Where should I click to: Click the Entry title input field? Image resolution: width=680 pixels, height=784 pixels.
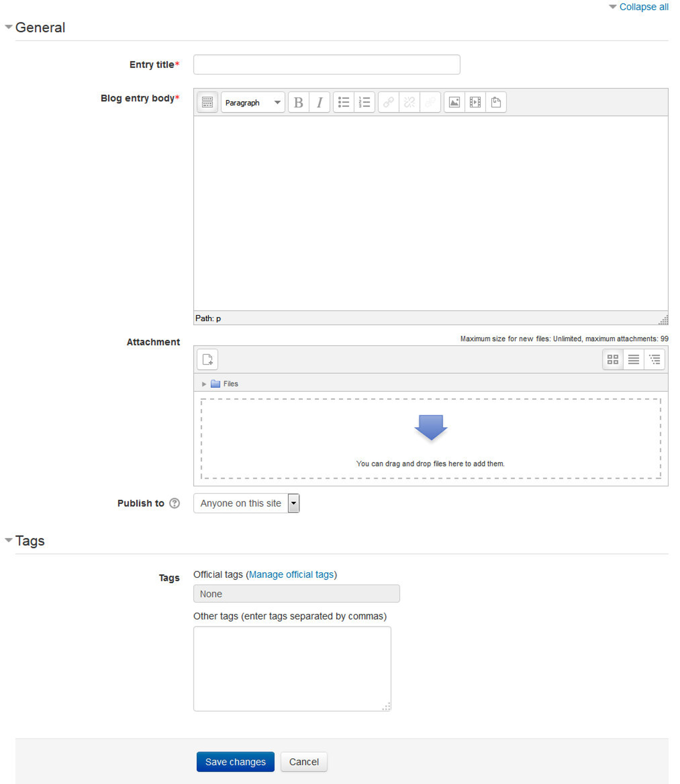click(327, 64)
